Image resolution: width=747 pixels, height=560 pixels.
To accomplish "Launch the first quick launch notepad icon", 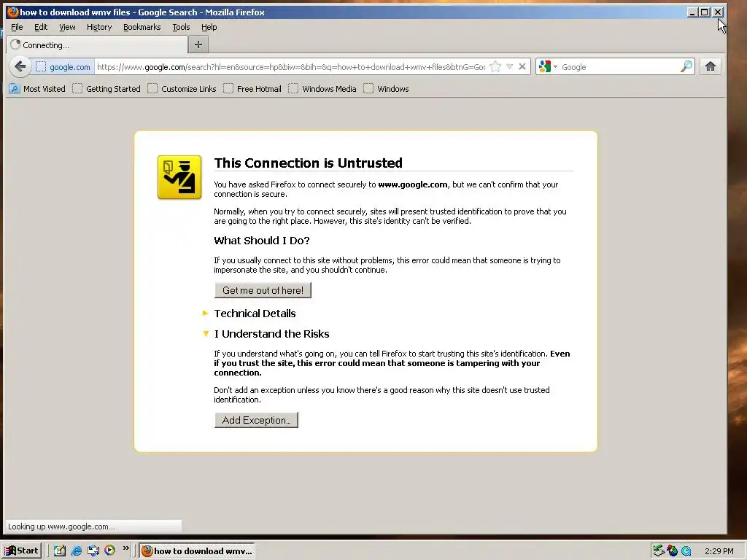I will (x=60, y=551).
